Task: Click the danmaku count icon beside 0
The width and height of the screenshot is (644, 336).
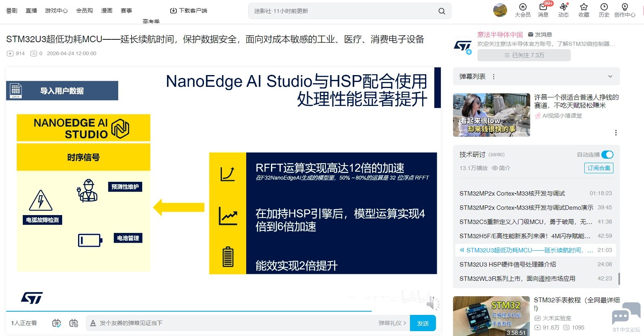Action: point(34,54)
